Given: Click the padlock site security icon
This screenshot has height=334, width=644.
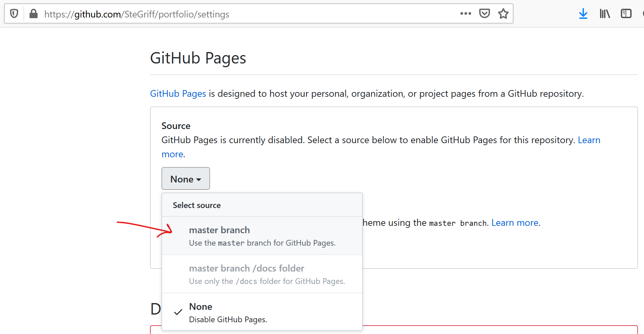Looking at the screenshot, I should tap(33, 14).
